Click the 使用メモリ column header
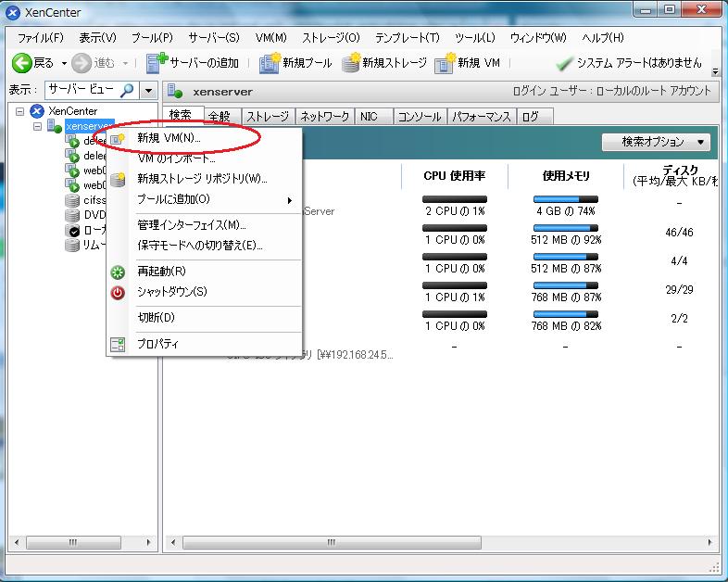This screenshot has height=582, width=728. click(566, 176)
